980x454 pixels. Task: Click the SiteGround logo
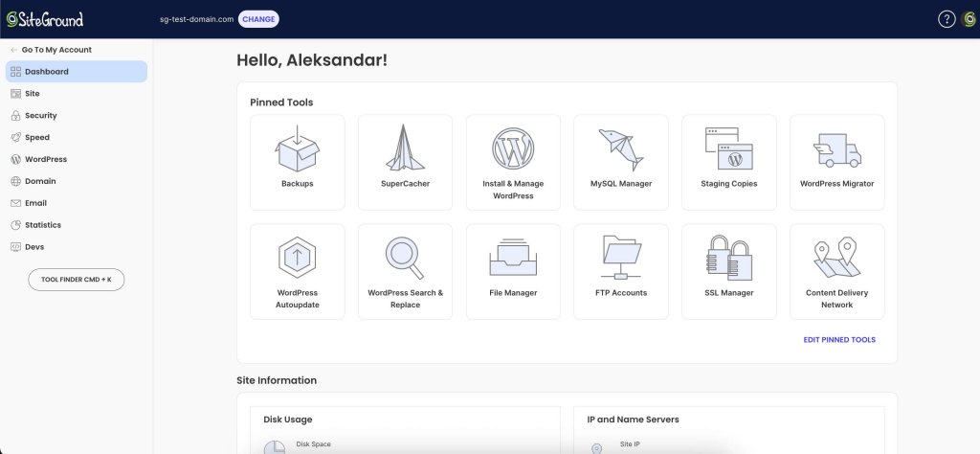(44, 19)
